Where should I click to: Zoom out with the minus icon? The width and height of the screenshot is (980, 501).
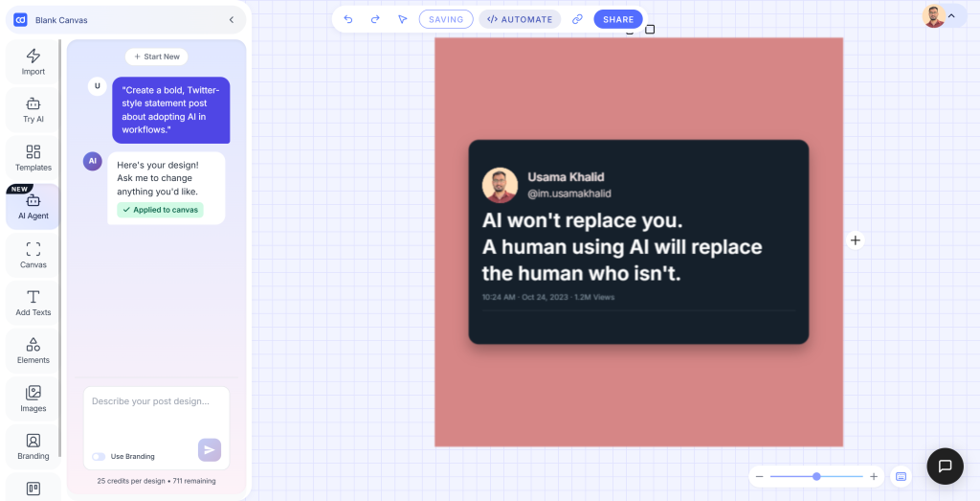pyautogui.click(x=759, y=477)
